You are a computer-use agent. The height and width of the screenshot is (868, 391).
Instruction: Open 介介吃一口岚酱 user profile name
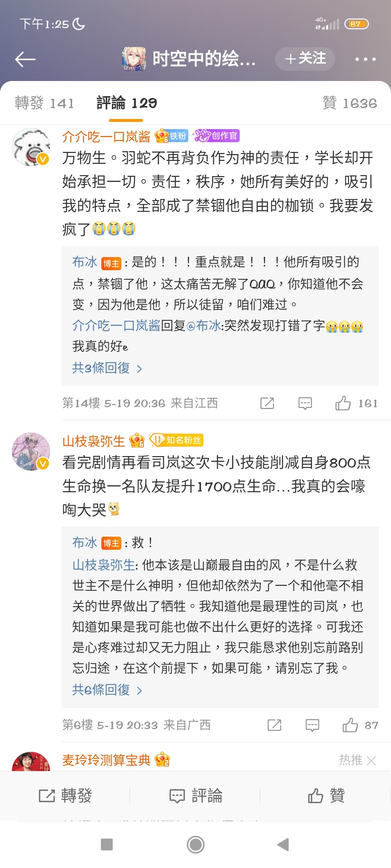click(106, 137)
